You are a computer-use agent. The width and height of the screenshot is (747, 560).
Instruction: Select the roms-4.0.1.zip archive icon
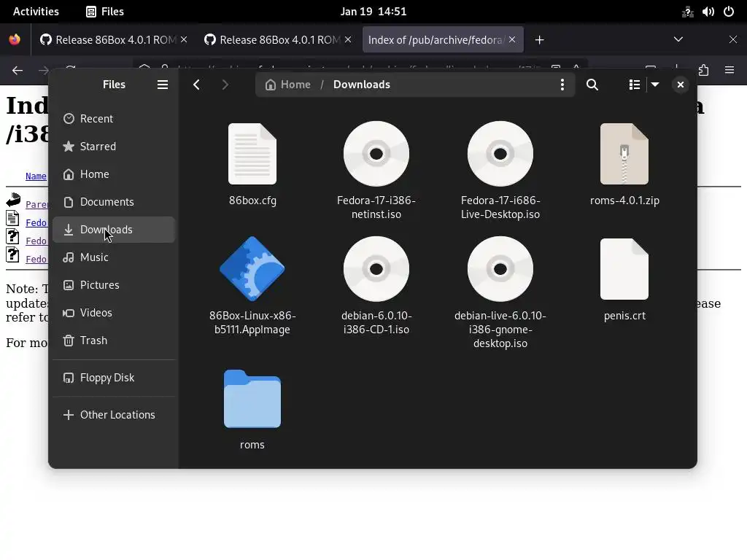[x=624, y=154]
